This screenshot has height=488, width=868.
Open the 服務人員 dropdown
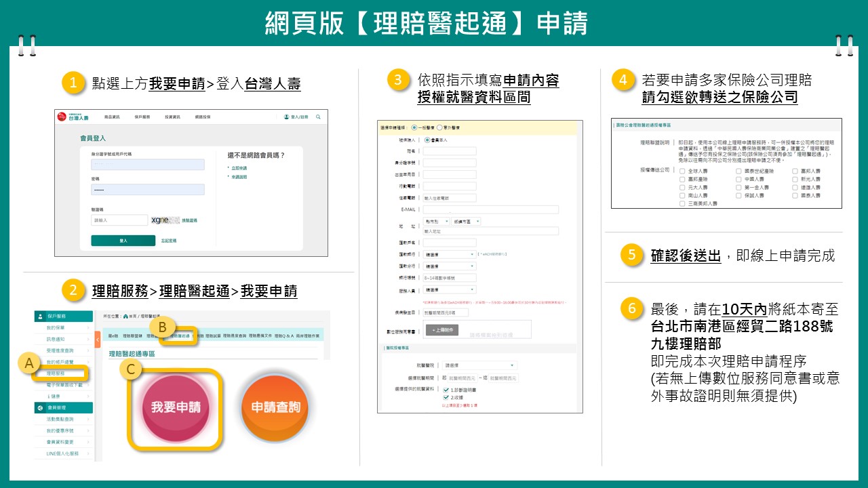(x=450, y=289)
